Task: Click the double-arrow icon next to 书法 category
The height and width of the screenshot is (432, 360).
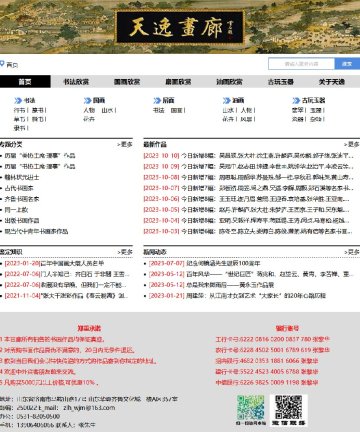Action: click(x=18, y=100)
